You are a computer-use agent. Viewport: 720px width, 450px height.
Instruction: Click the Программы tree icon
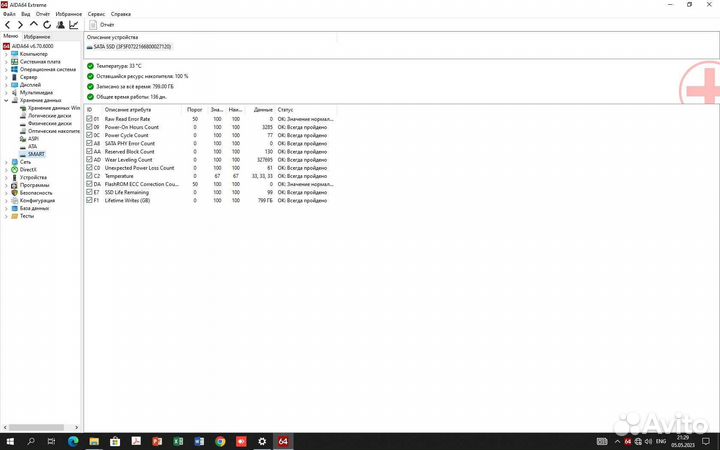tap(14, 185)
